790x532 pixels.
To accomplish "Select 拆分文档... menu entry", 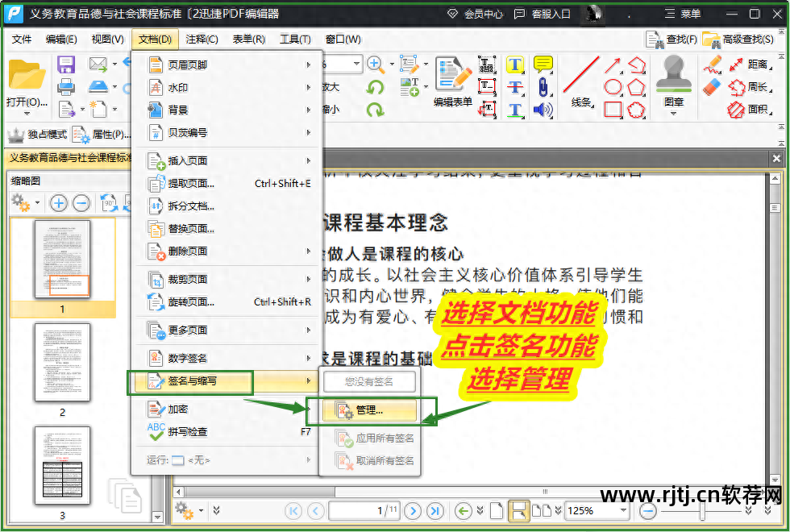I will pyautogui.click(x=227, y=206).
